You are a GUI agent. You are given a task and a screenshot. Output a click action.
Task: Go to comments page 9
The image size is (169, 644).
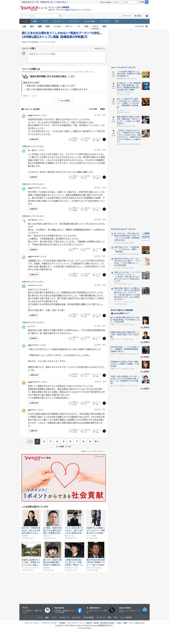click(x=90, y=442)
